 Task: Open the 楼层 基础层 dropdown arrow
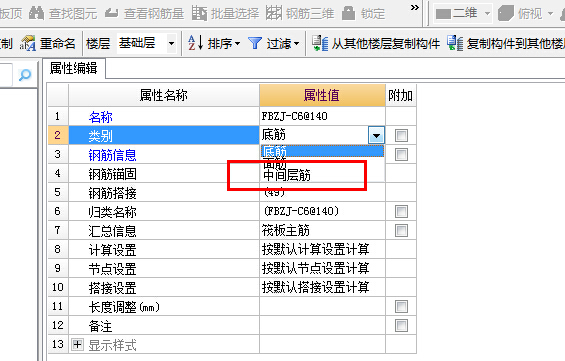172,44
